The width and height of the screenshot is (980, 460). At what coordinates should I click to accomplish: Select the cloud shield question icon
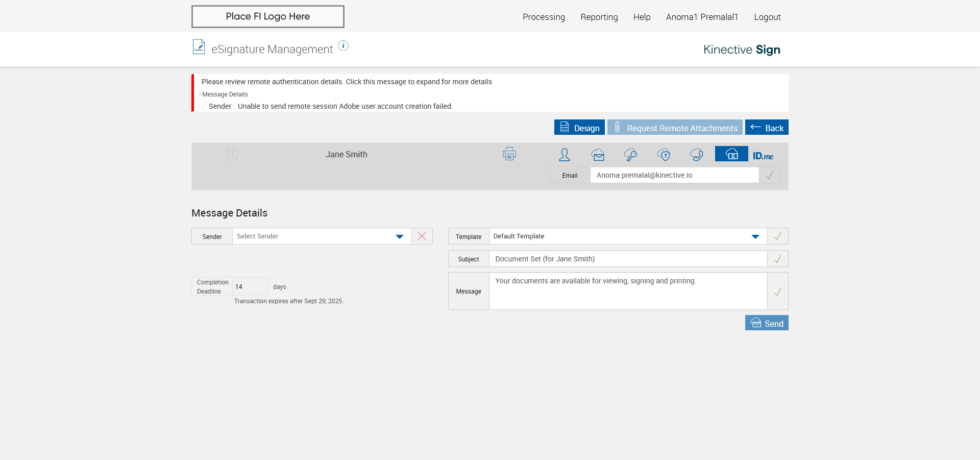pos(664,155)
